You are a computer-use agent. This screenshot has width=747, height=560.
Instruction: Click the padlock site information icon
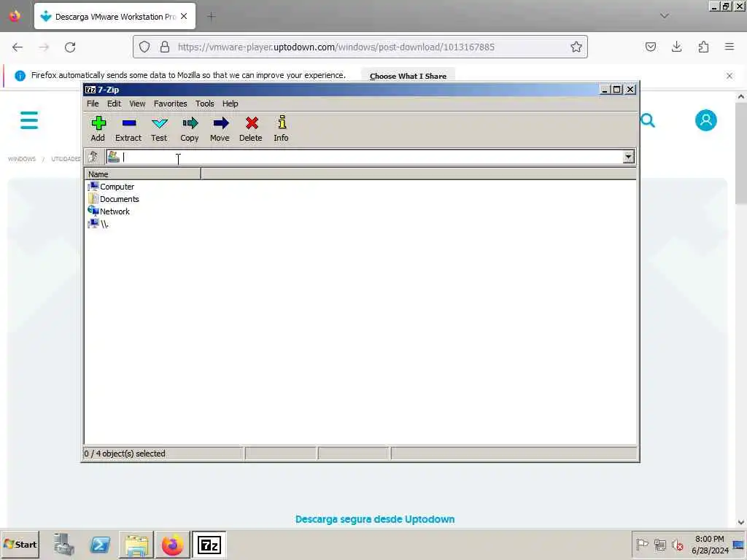164,47
